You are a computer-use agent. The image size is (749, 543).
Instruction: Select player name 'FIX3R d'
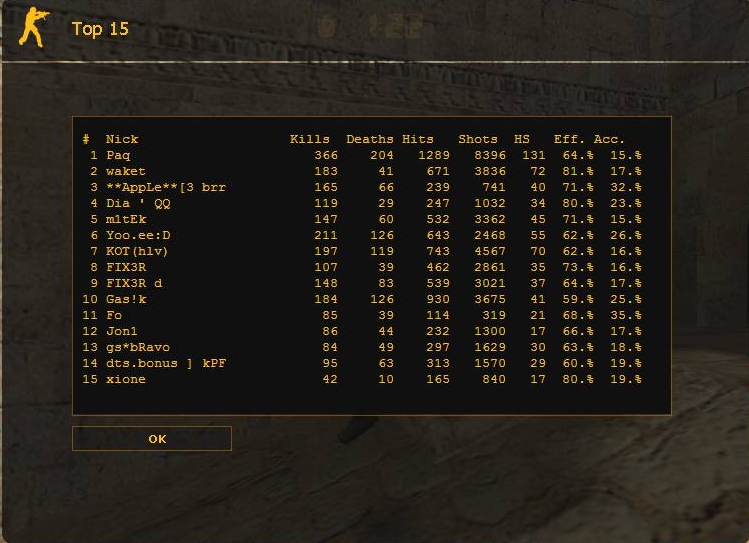click(x=134, y=283)
